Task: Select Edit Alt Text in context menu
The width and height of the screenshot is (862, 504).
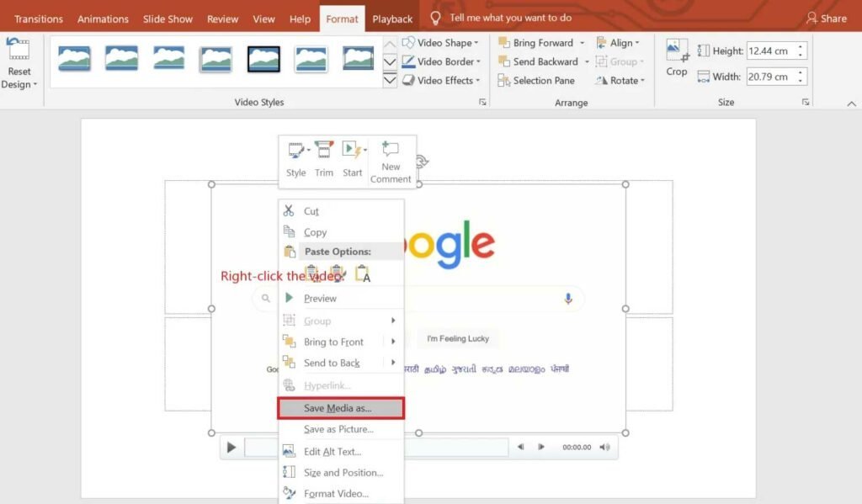Action: (342, 451)
